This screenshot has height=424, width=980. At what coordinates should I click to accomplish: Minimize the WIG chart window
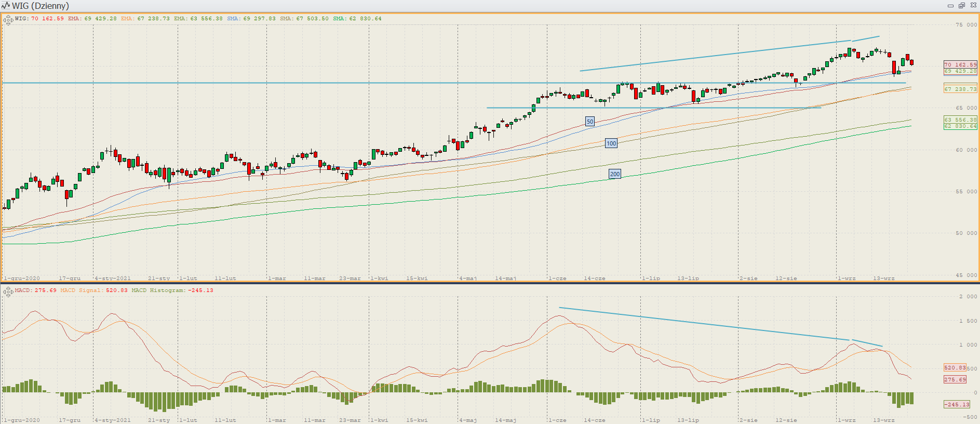[950, 6]
